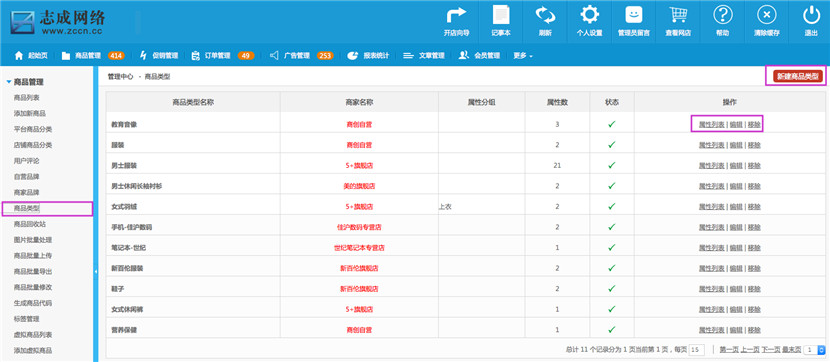Click type name 女式休闲裤
Screen dimensions: 830x362
click(127, 309)
